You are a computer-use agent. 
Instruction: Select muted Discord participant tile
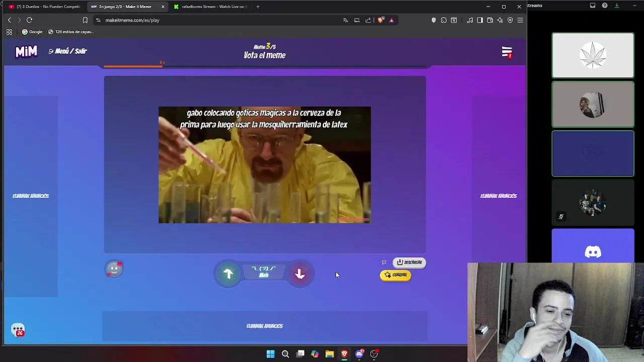(593, 203)
